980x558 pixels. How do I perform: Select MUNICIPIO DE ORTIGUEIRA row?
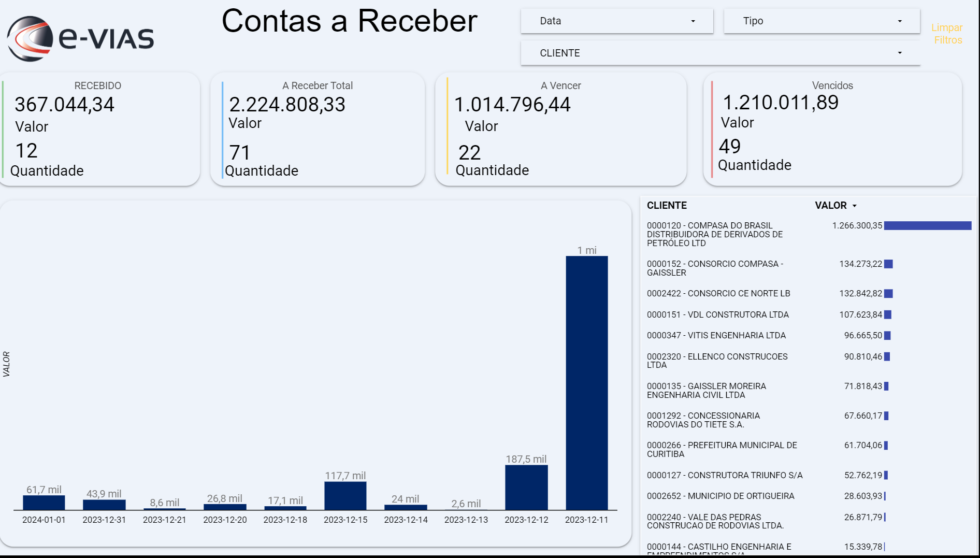coord(808,496)
